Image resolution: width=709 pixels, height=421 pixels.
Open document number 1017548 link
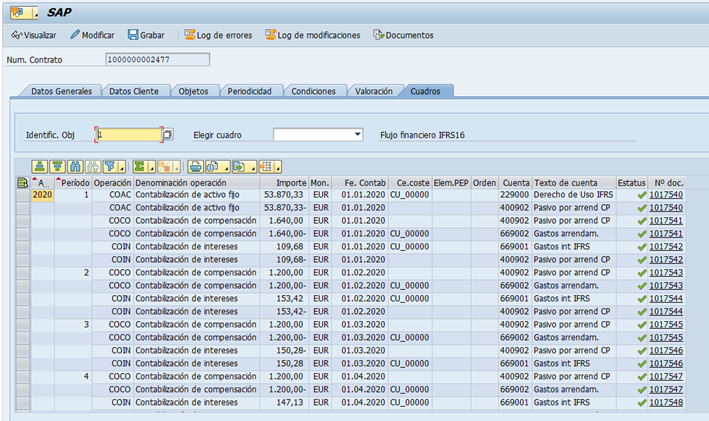click(666, 403)
